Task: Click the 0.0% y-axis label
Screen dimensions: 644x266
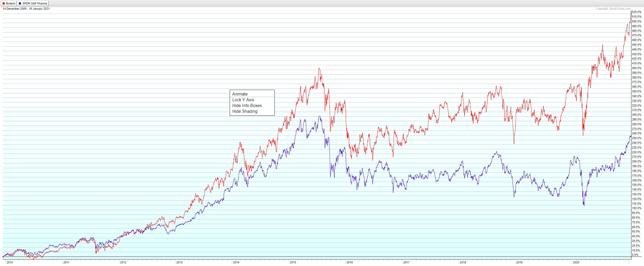Action: (x=635, y=255)
